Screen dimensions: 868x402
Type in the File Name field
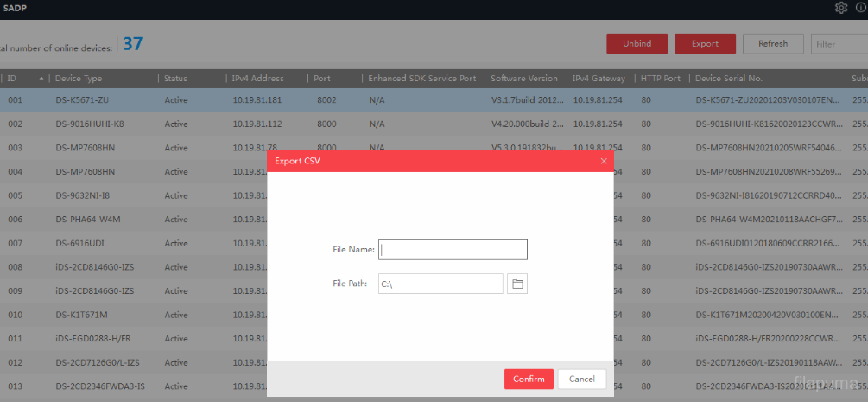coord(453,250)
